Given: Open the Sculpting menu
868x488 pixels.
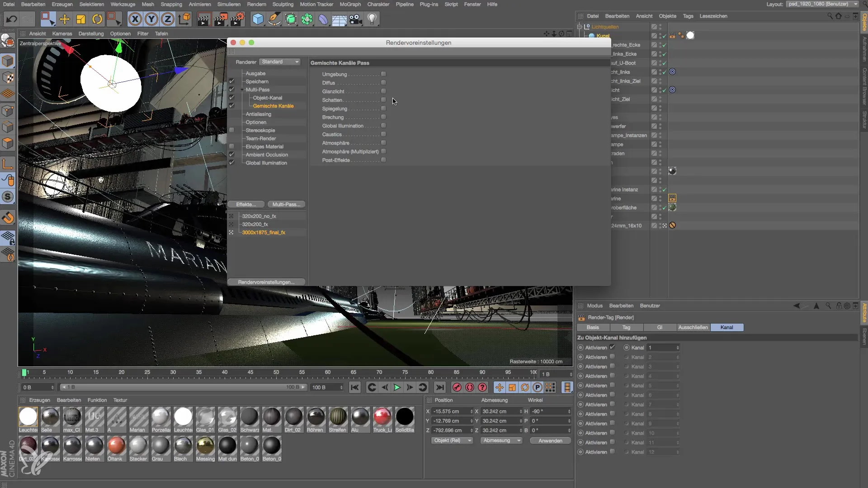Looking at the screenshot, I should click(283, 4).
